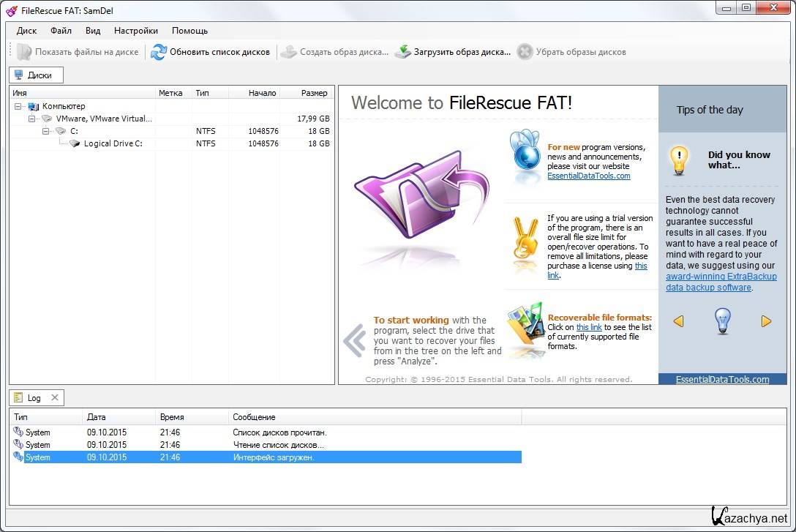
Task: Collapse the VMware Virtual disk node
Action: click(x=31, y=119)
